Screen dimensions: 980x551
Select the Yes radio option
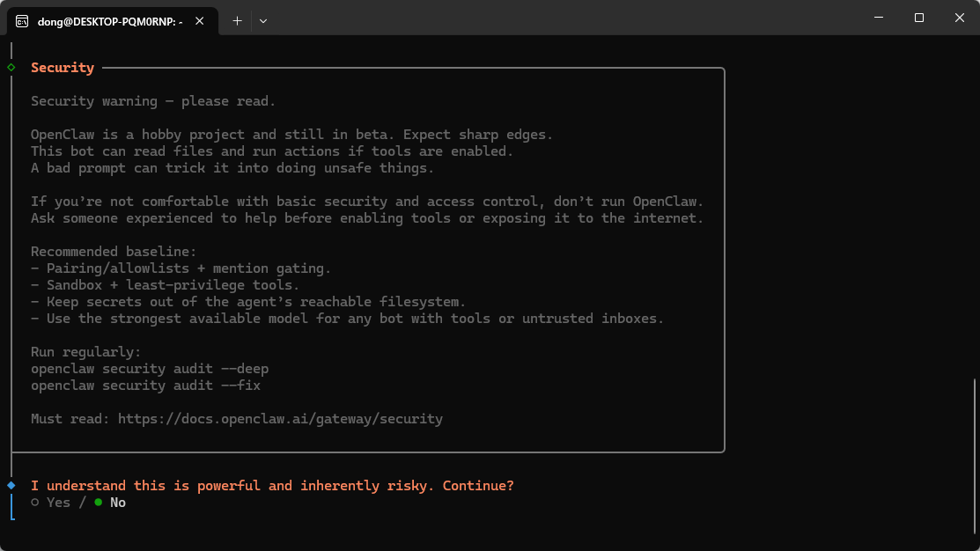click(50, 503)
